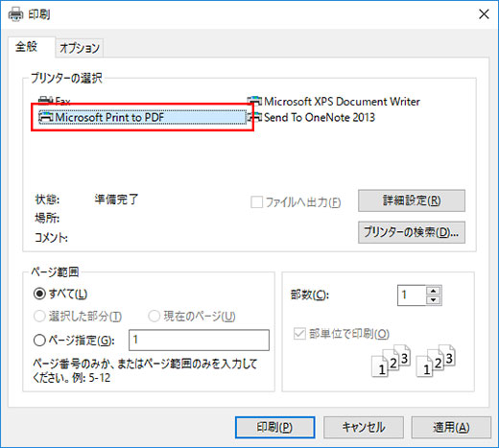Click the キャンセル button
The height and width of the screenshot is (448, 499).
[x=364, y=427]
